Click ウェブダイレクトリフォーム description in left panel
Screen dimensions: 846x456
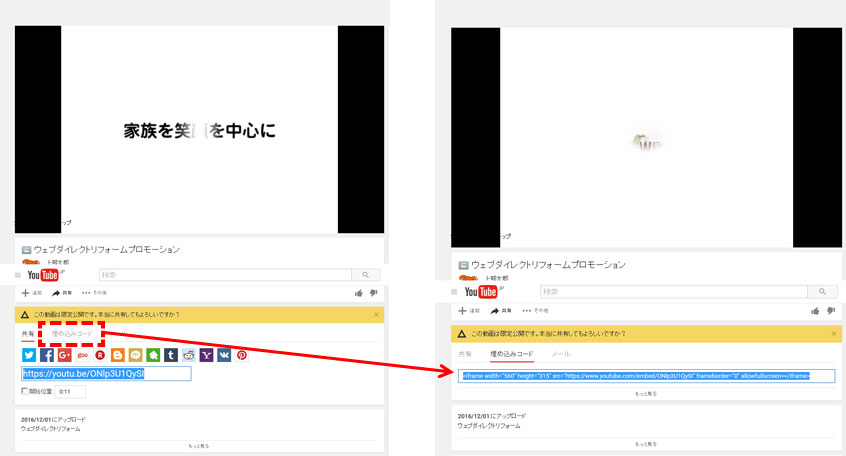[x=51, y=429]
